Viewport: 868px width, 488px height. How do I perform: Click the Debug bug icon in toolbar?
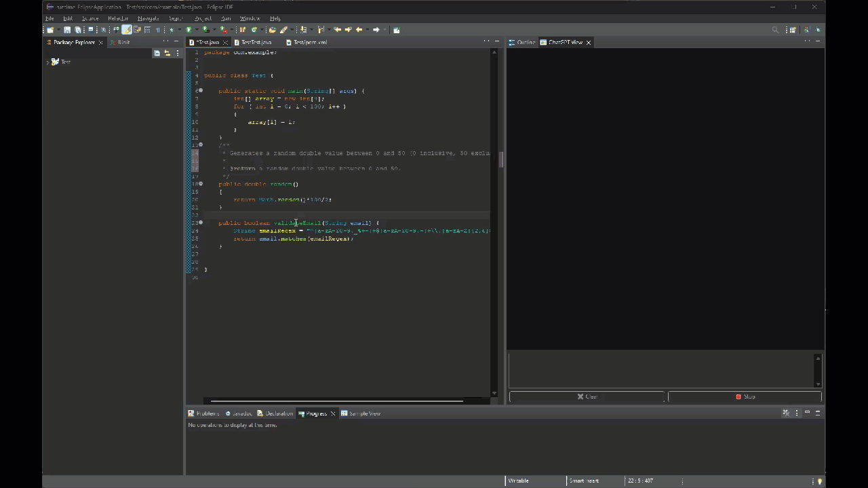tap(172, 30)
